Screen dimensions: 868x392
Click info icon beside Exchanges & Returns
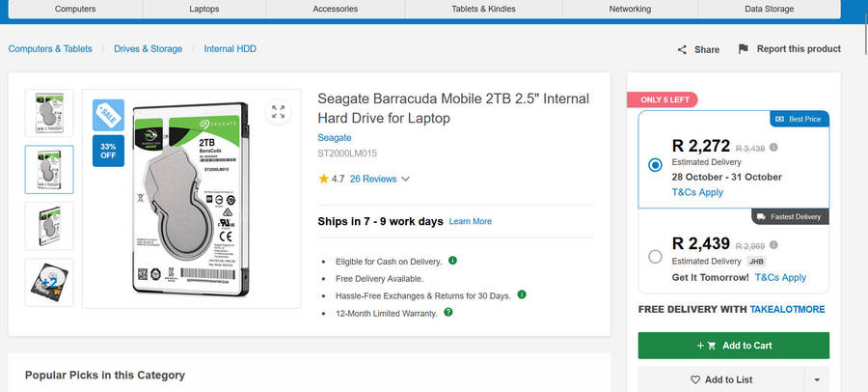click(522, 294)
